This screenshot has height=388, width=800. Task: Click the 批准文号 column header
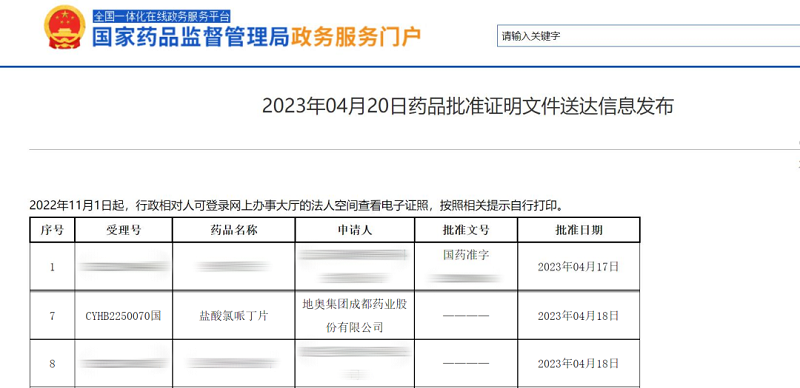coord(466,230)
